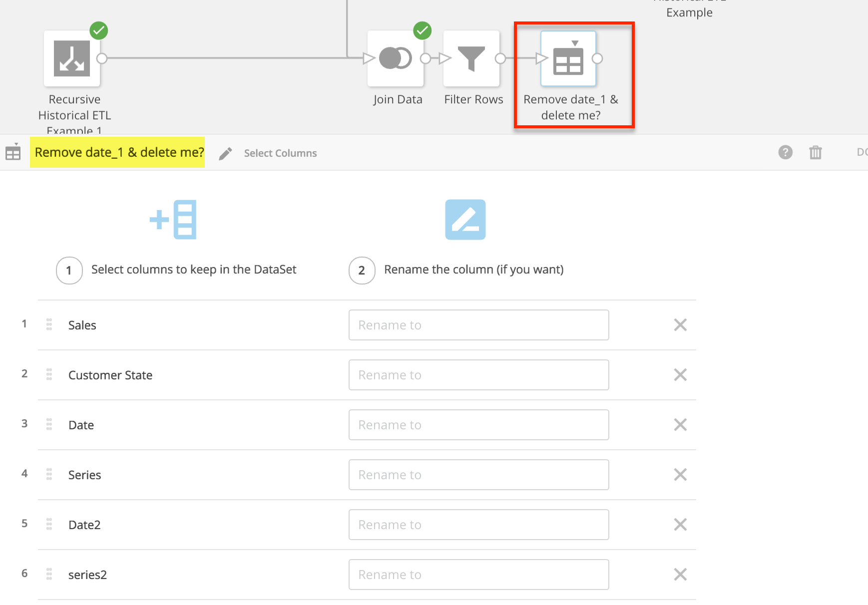Click the blue add-column illustration icon
This screenshot has width=868, height=605.
pos(173,220)
